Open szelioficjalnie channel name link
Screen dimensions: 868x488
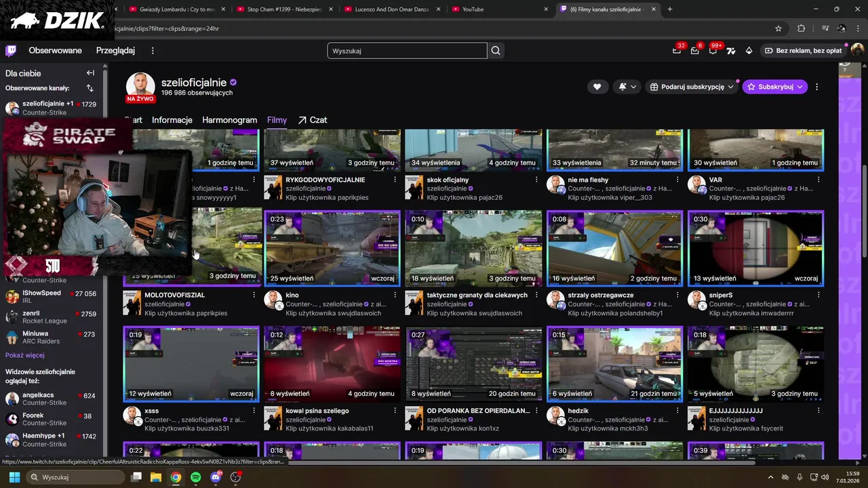(x=193, y=82)
